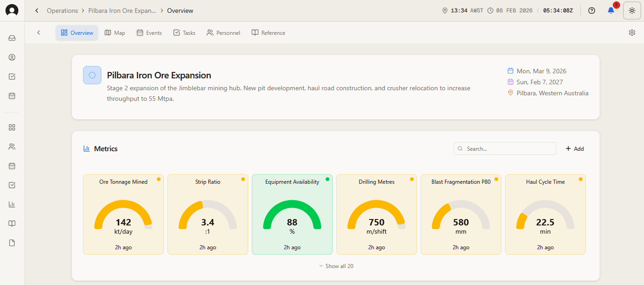Open the Operations breadcrumb link

[x=62, y=10]
